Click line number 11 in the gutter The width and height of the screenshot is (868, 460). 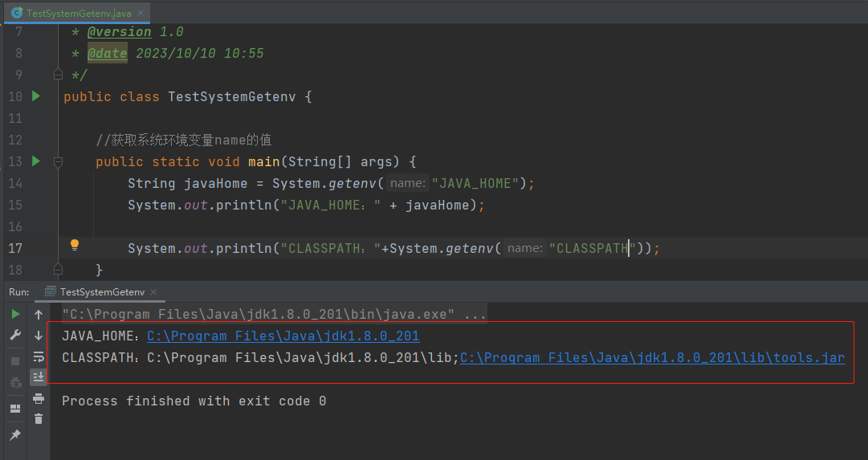pyautogui.click(x=15, y=118)
